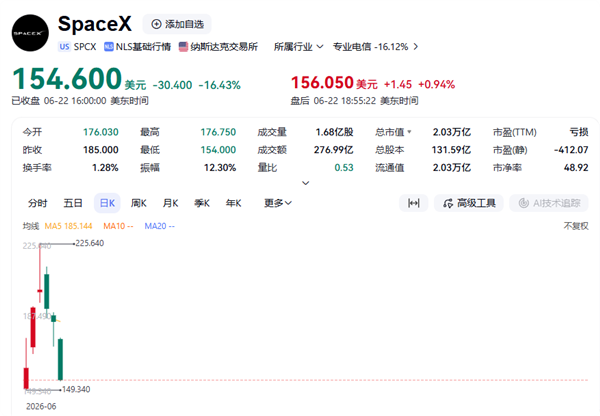Click SPCX ticker symbol

[85, 47]
